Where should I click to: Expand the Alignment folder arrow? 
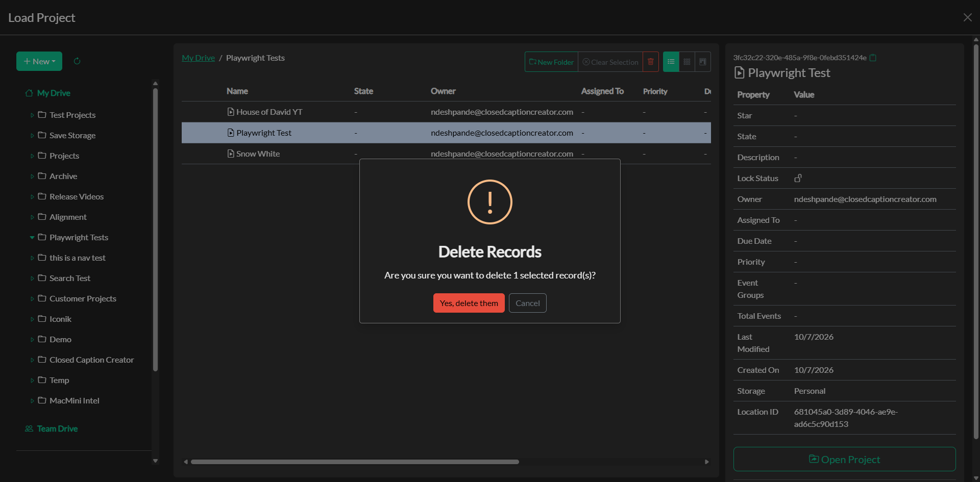point(32,217)
